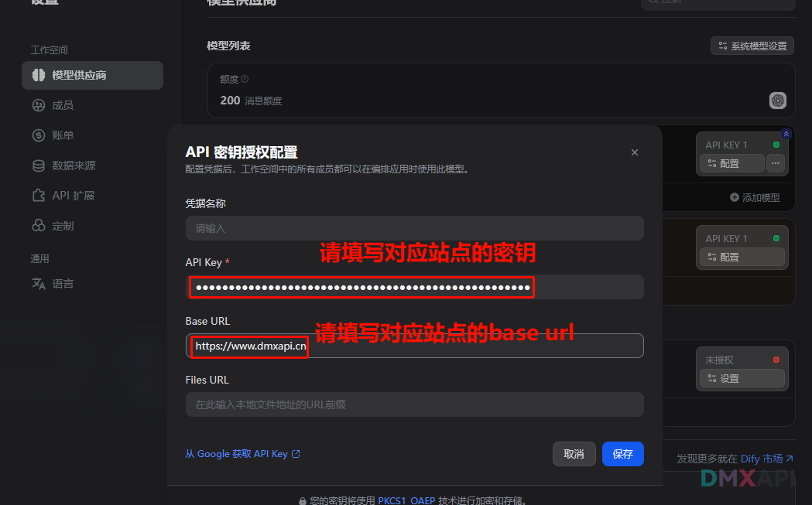The width and height of the screenshot is (812, 505).
Task: Click 取消 to cancel the dialog
Action: click(574, 454)
